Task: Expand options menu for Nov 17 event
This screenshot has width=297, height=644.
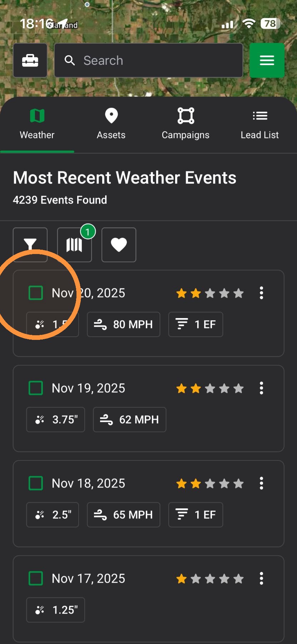Action: pyautogui.click(x=262, y=578)
